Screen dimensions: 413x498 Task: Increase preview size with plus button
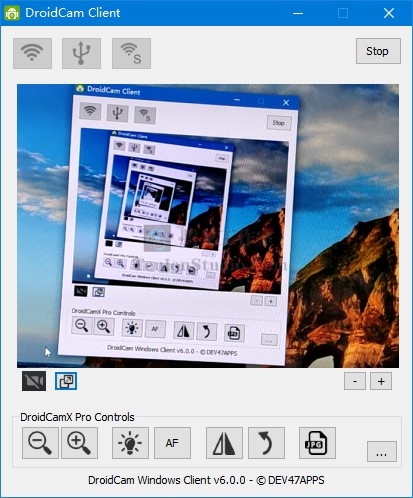[381, 381]
